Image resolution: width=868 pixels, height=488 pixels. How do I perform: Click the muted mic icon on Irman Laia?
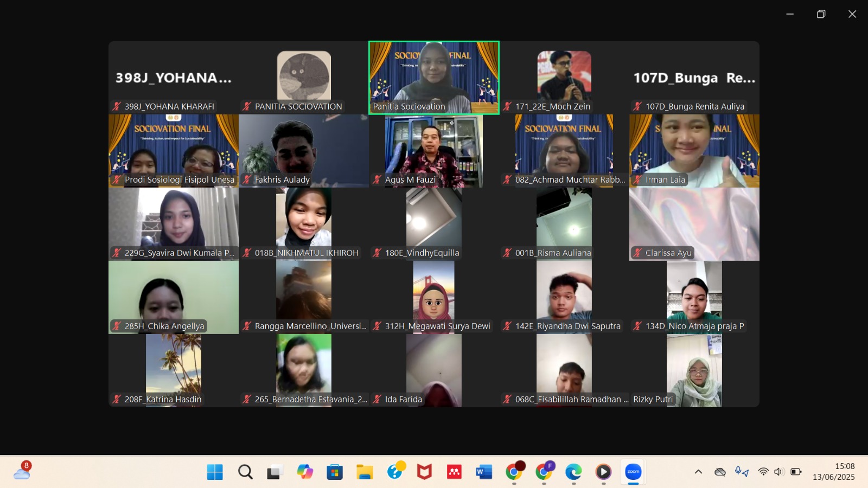pos(638,179)
